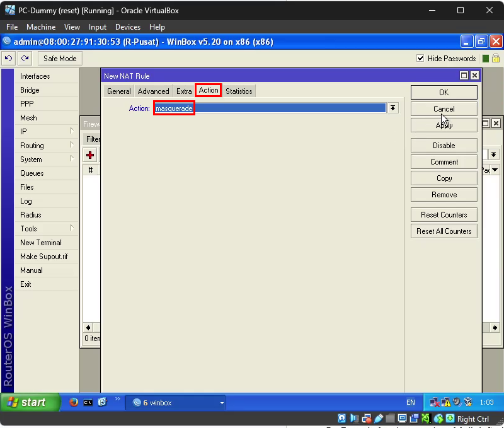
Task: Click the Cancel button
Action: click(x=444, y=108)
